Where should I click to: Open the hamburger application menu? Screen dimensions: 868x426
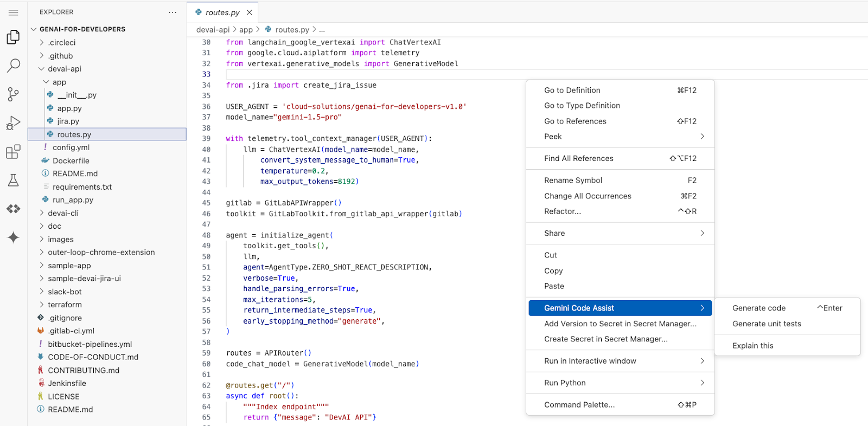point(14,12)
